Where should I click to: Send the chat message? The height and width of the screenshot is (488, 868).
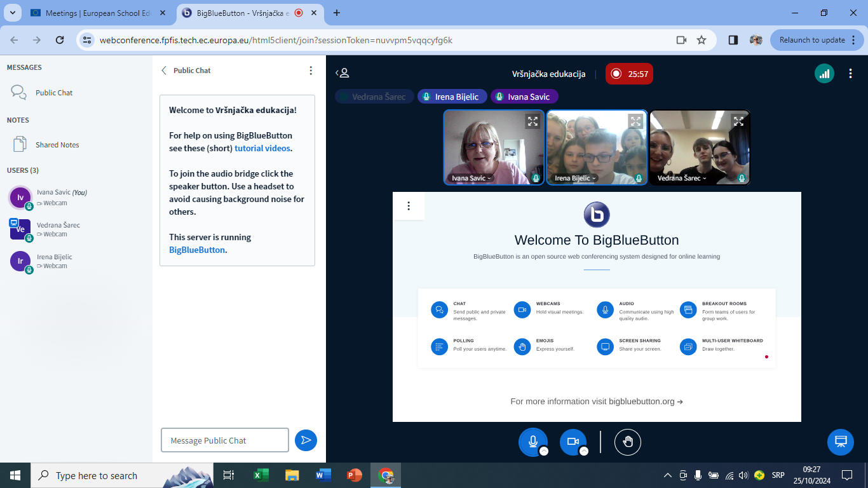click(x=306, y=440)
